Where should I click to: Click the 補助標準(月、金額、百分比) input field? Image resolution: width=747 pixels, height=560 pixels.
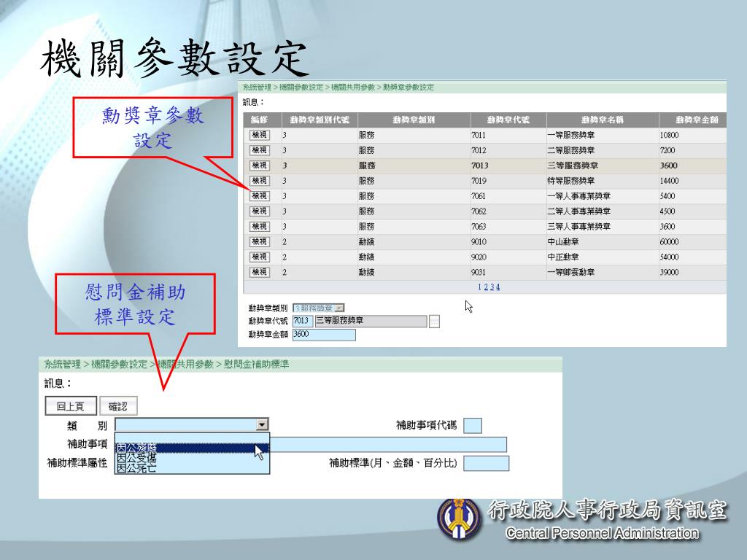[x=487, y=463]
